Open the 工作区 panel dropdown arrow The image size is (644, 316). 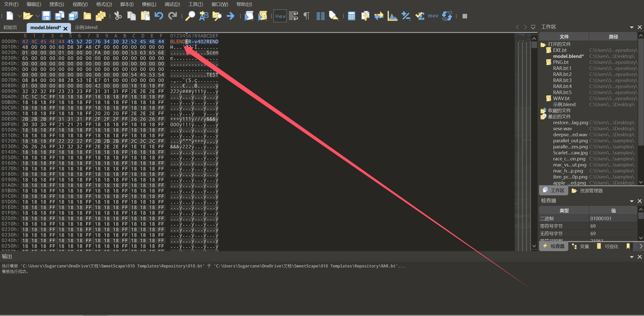coord(632,27)
